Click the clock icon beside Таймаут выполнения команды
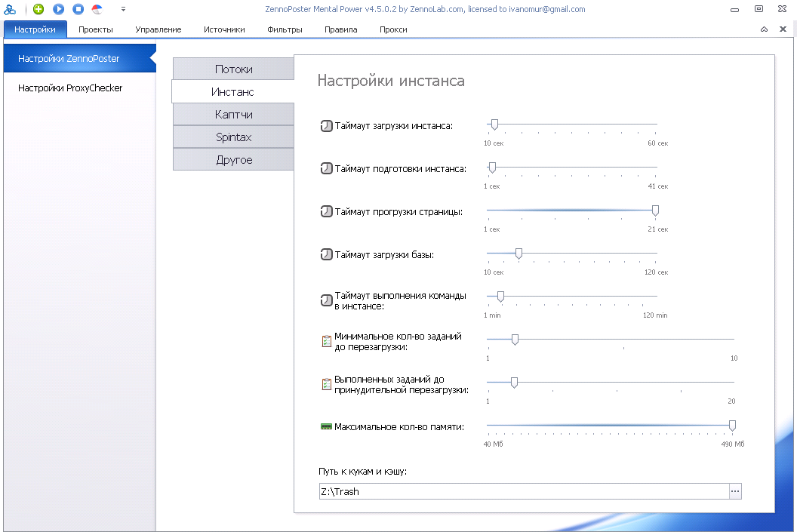Viewport: 797px width, 532px height. (x=326, y=301)
